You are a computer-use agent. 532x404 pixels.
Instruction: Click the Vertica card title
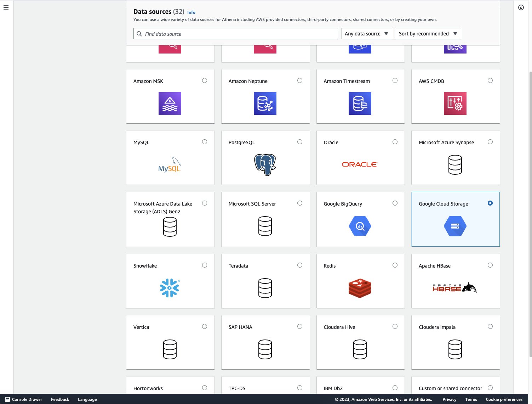click(x=141, y=327)
